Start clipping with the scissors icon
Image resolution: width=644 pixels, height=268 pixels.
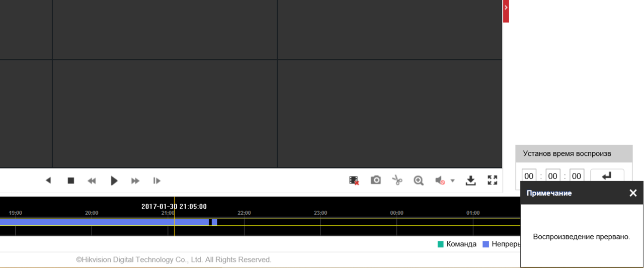point(397,180)
